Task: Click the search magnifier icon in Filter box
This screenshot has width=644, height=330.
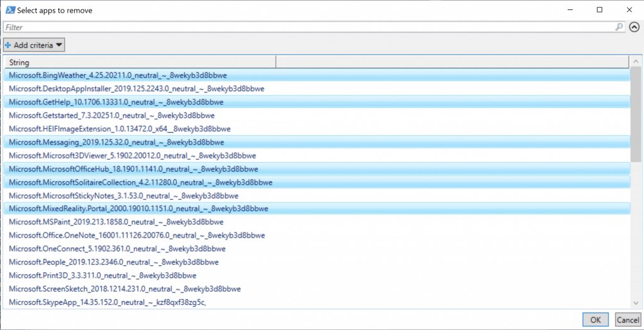Action: [619, 28]
